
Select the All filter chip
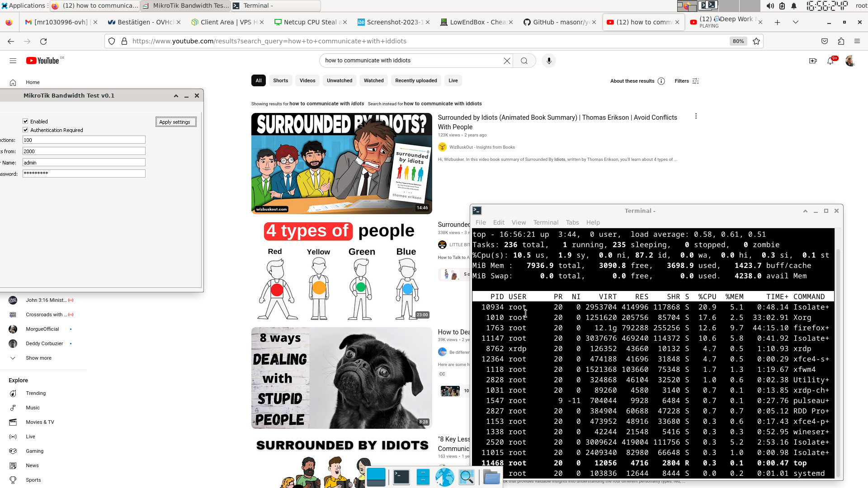tap(259, 80)
